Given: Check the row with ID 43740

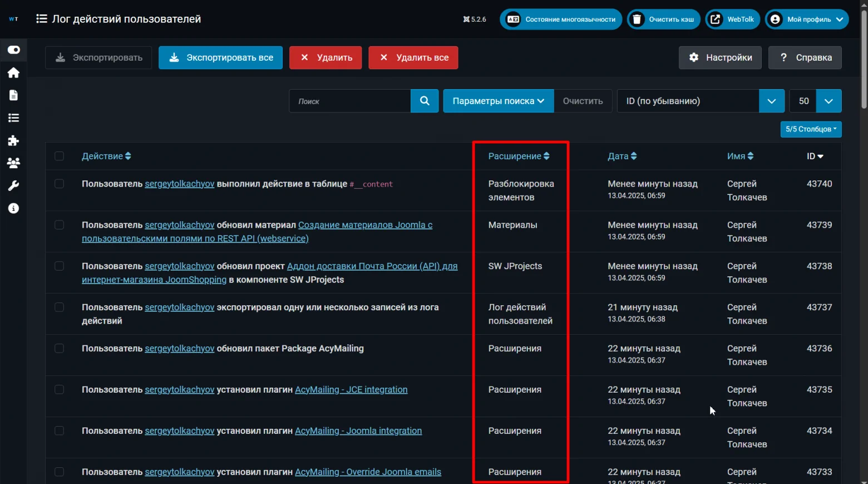Looking at the screenshot, I should (x=59, y=184).
